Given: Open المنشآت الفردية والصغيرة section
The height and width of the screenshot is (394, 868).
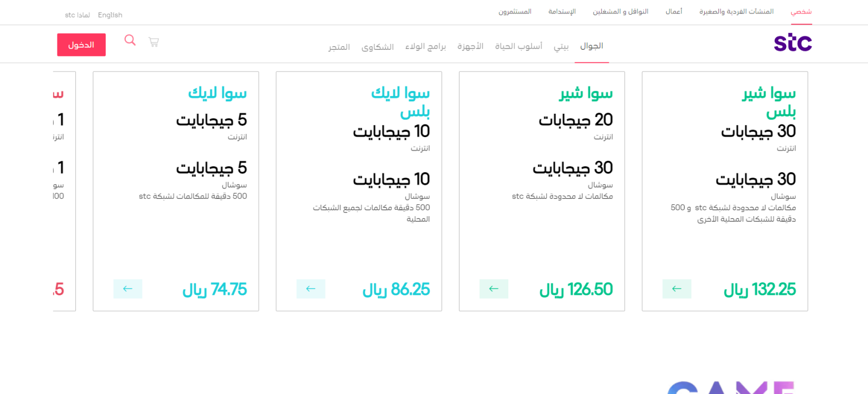Looking at the screenshot, I should tap(736, 11).
